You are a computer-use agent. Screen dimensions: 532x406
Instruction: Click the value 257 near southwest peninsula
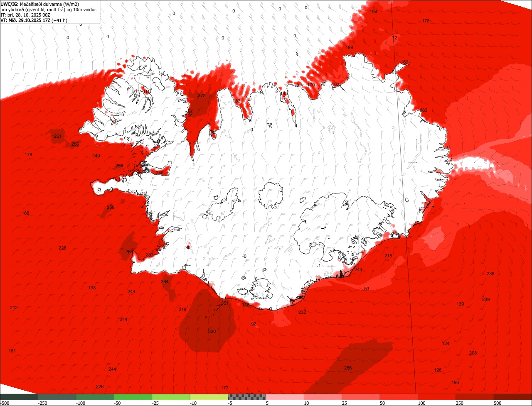point(150,254)
